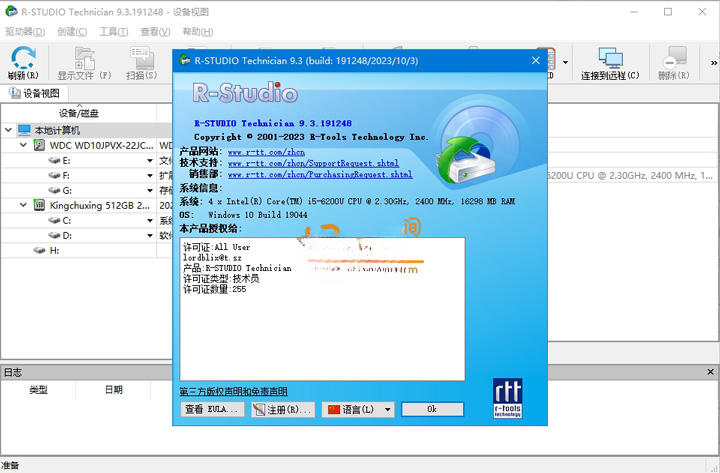Select the 'Kingchuxing 512GB 2...' drive name

click(100, 205)
